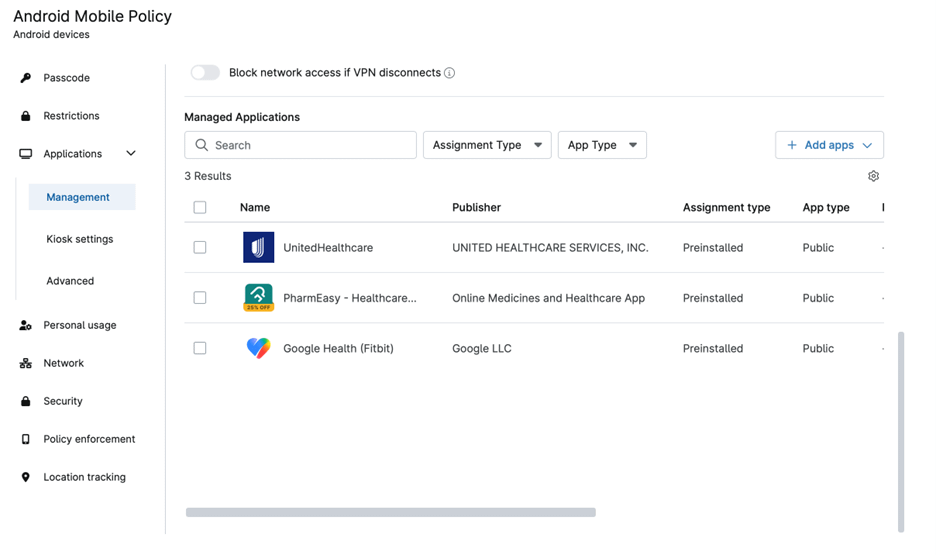Open Kiosk settings submenu item
936x555 pixels.
click(x=79, y=239)
